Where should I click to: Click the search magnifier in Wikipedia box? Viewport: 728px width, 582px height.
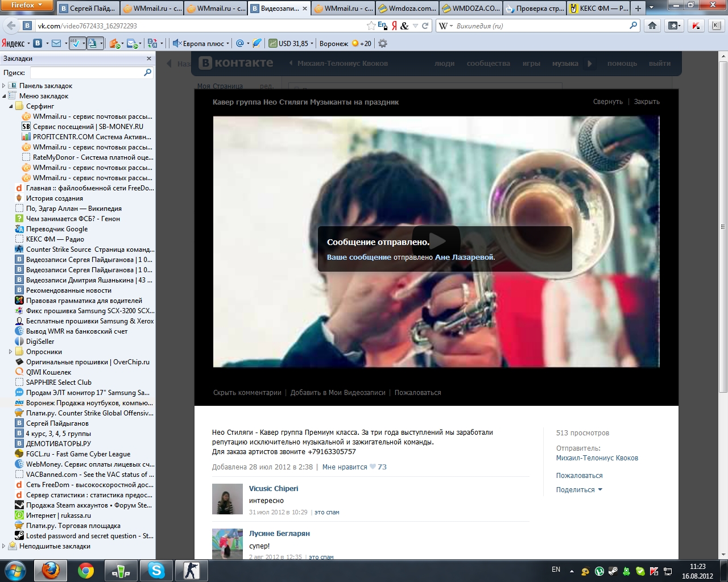(x=634, y=25)
